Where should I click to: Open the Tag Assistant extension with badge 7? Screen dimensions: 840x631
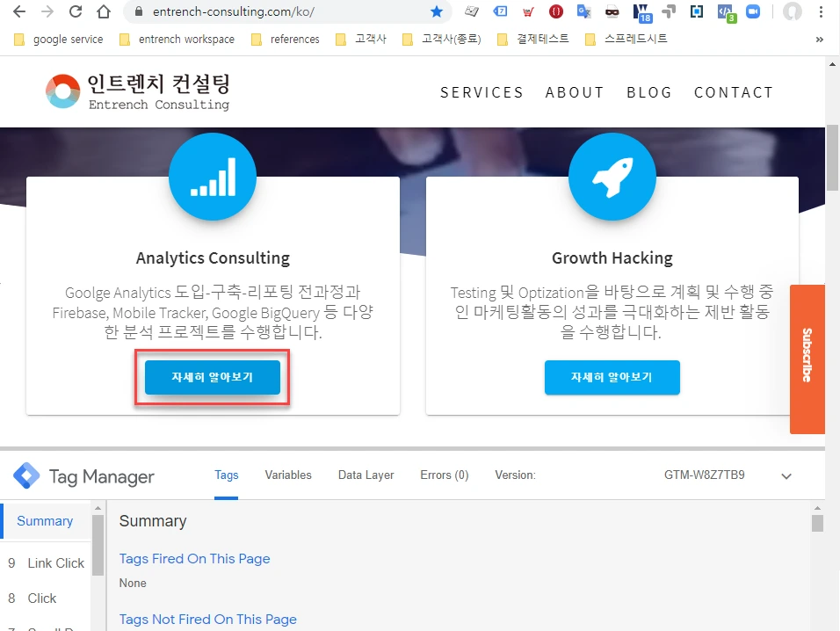[x=500, y=11]
